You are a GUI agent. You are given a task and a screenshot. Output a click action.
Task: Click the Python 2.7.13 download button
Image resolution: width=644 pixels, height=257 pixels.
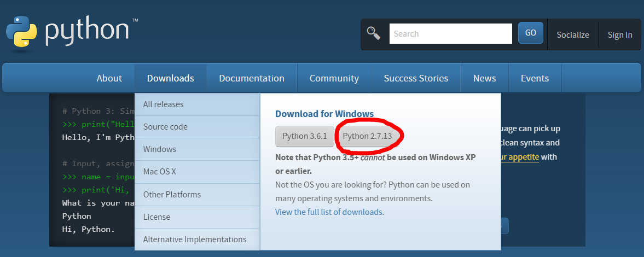pos(367,136)
